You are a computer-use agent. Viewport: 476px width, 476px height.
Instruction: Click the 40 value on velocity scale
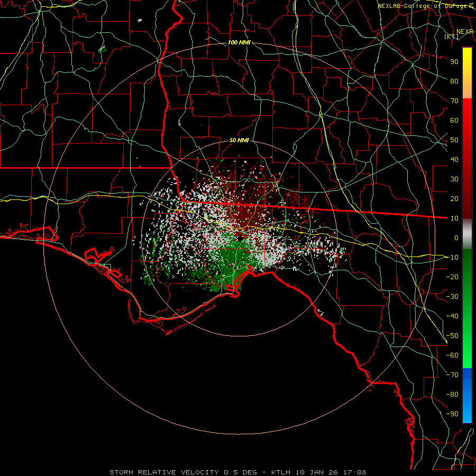454,159
